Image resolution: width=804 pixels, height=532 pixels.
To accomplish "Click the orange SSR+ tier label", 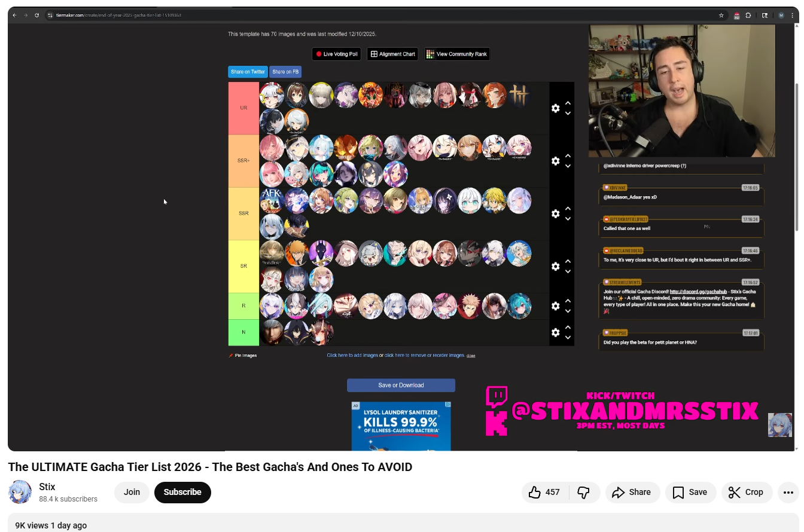I will pos(243,161).
